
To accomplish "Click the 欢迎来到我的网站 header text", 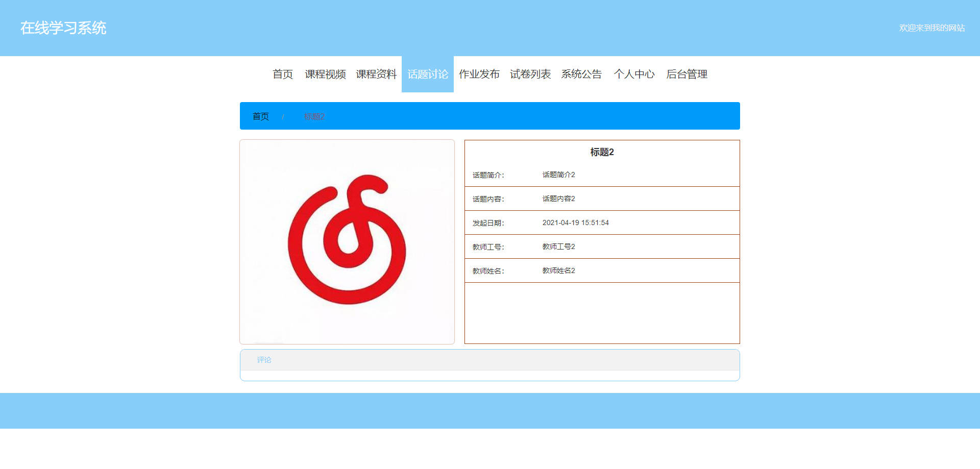I will [932, 28].
